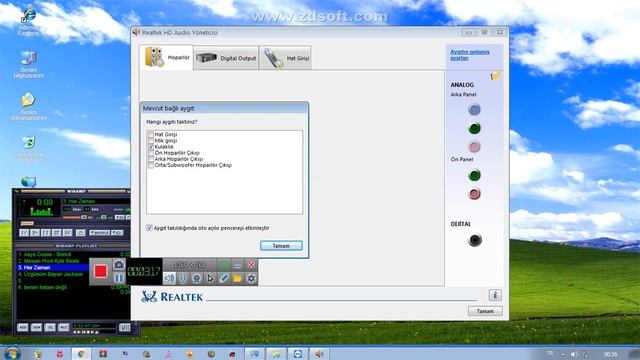Select Her Zaman in Winamp playlist
The height and width of the screenshot is (360, 640).
coord(53,268)
